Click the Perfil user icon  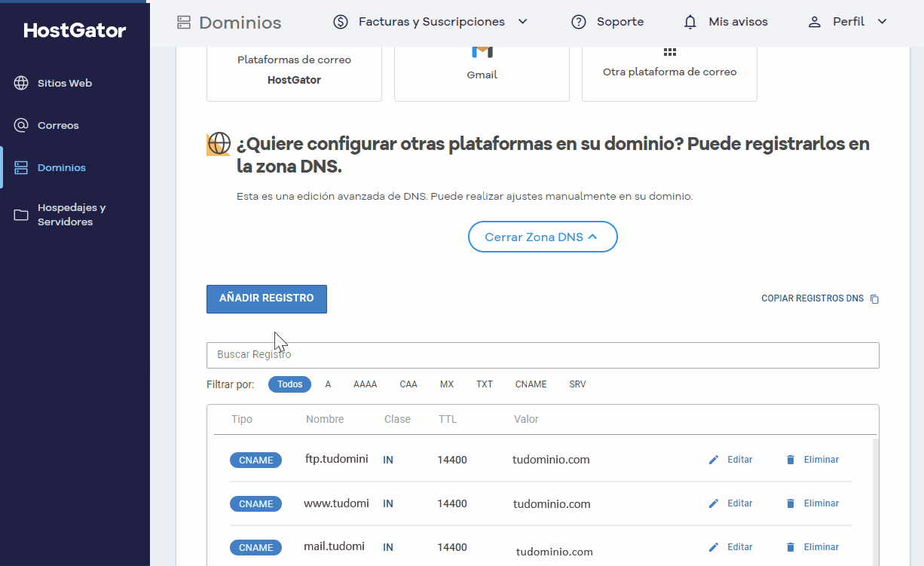pos(814,22)
